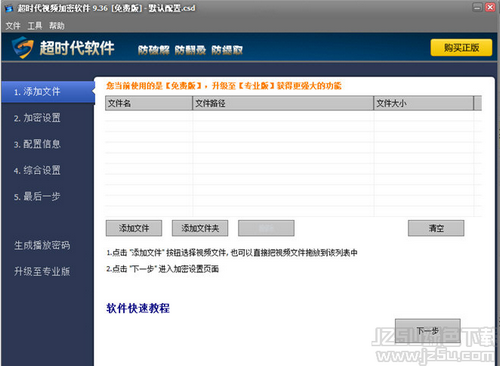Click the 超时代软件 shield logo icon

coord(23,47)
